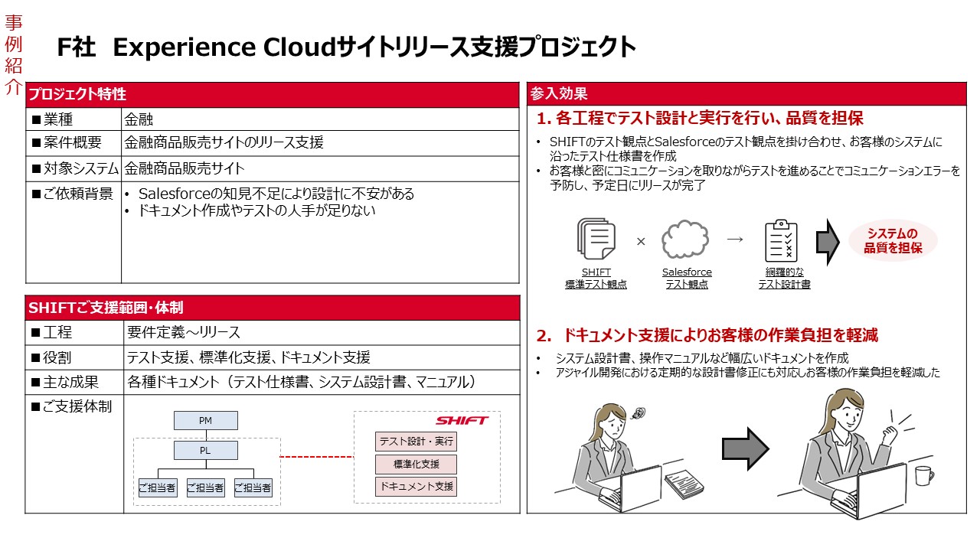Click the テスト設計・実行 box

click(x=416, y=441)
